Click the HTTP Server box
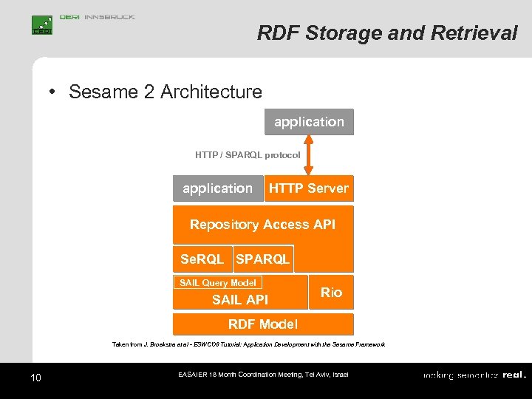The image size is (532, 399). [x=309, y=188]
